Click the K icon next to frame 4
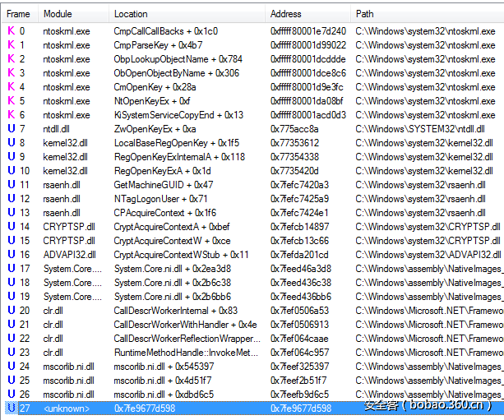This screenshot has width=504, height=420. [x=12, y=87]
